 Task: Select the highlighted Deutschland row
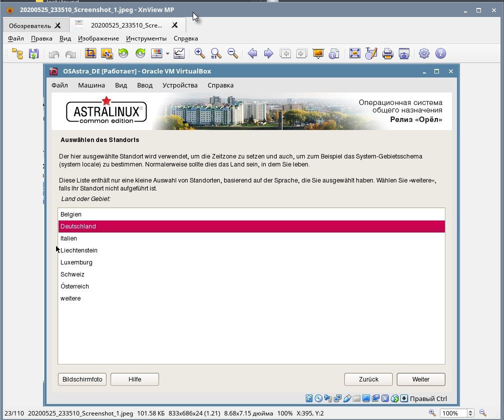click(251, 226)
